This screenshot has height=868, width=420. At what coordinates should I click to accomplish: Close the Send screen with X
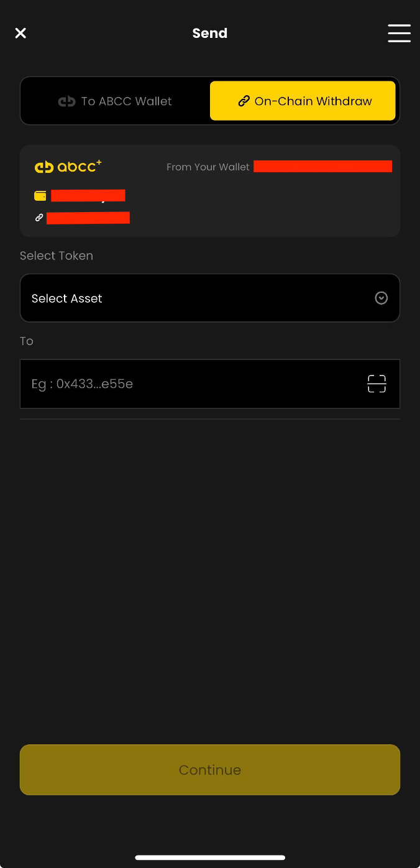[21, 33]
